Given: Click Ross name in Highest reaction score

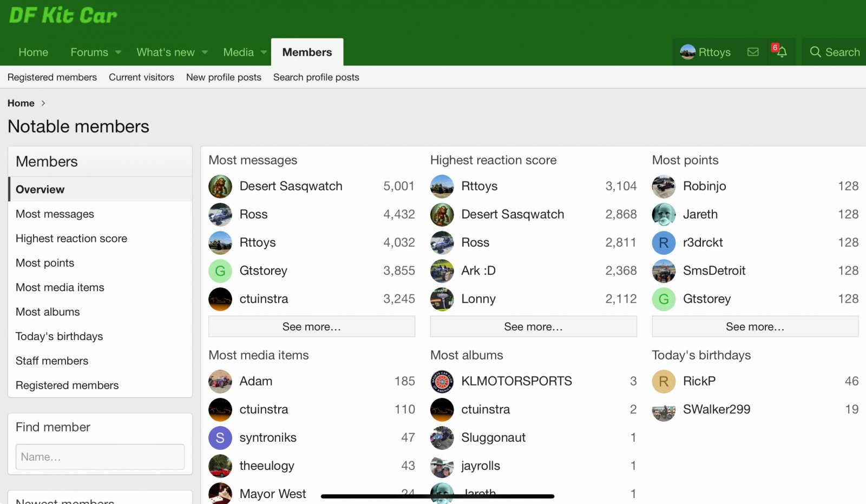Looking at the screenshot, I should tap(475, 243).
